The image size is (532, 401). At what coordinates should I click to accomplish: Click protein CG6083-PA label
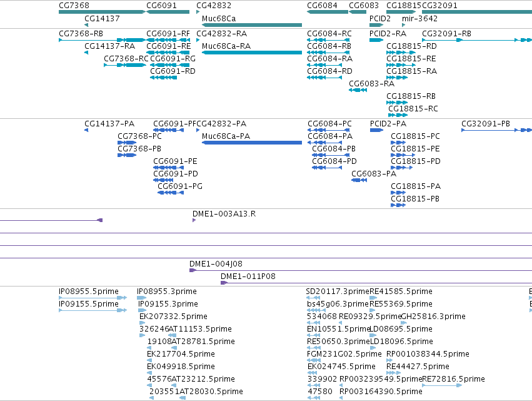point(374,174)
